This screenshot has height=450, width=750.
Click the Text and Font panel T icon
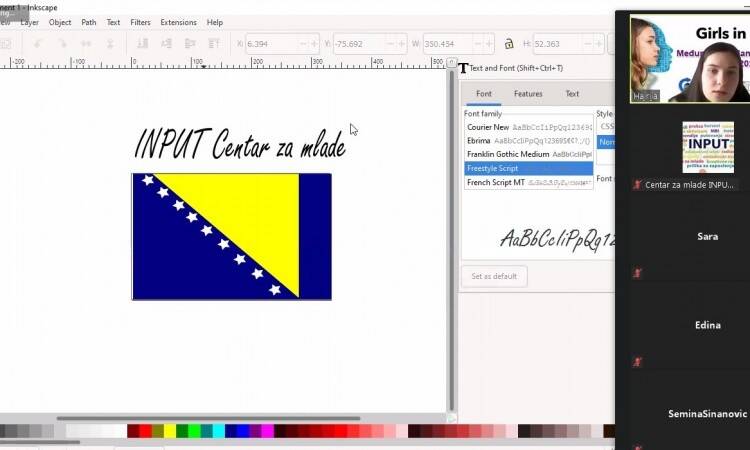[x=463, y=68]
